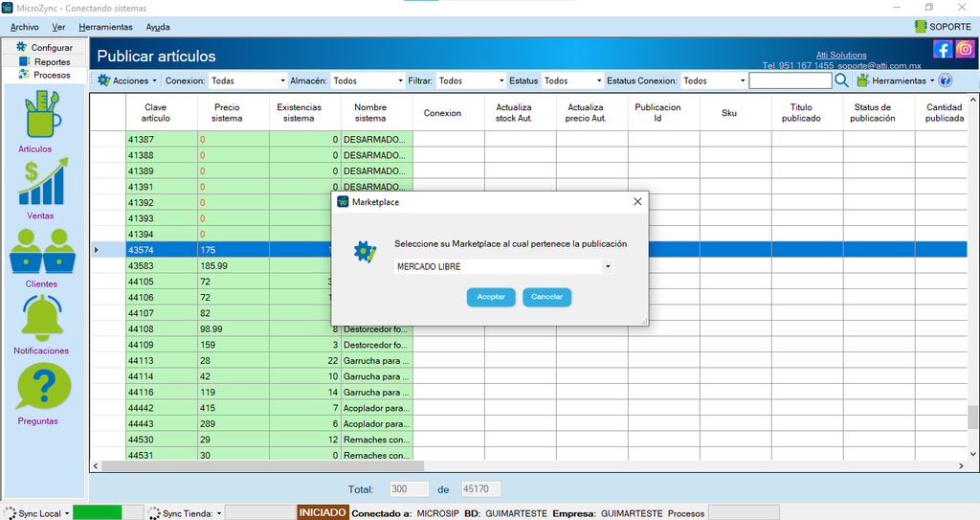
Task: Click the Acciones gear icon
Action: 103,80
